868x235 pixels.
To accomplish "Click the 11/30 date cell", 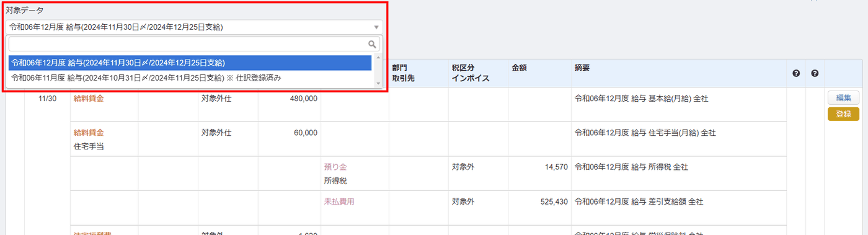I will coord(48,99).
